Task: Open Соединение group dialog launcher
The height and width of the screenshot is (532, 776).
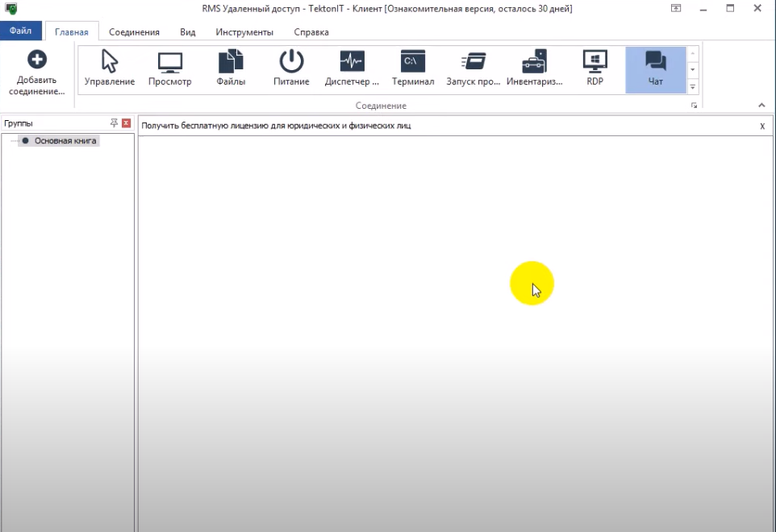Action: [694, 106]
